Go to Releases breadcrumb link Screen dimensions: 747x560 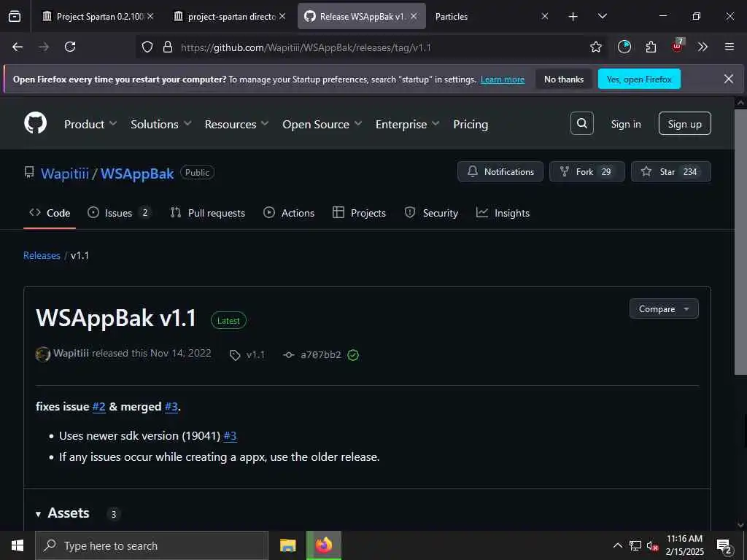(x=42, y=256)
